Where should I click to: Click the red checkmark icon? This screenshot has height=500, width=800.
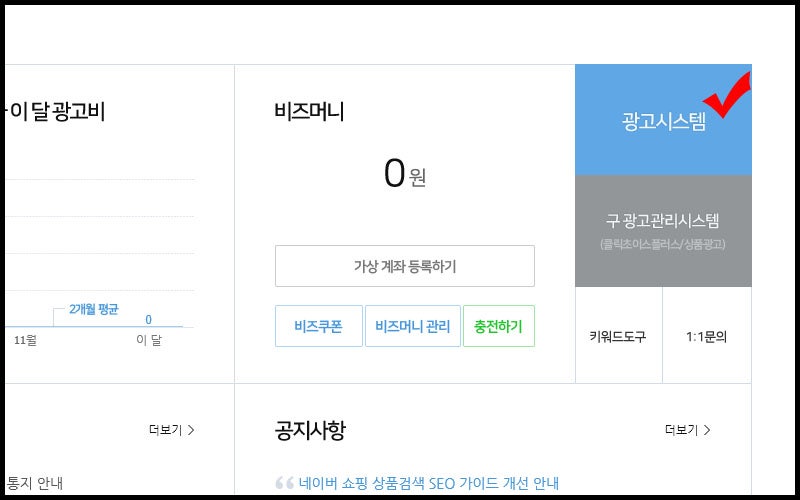tap(729, 111)
